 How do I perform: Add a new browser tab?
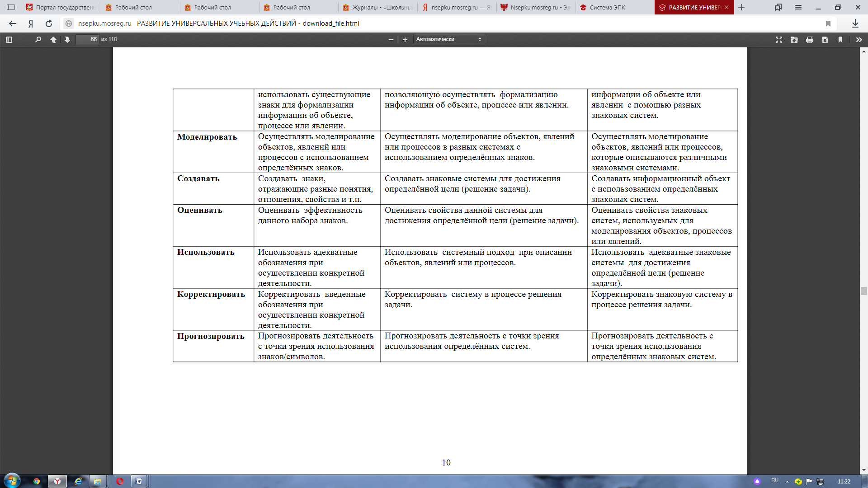[741, 7]
